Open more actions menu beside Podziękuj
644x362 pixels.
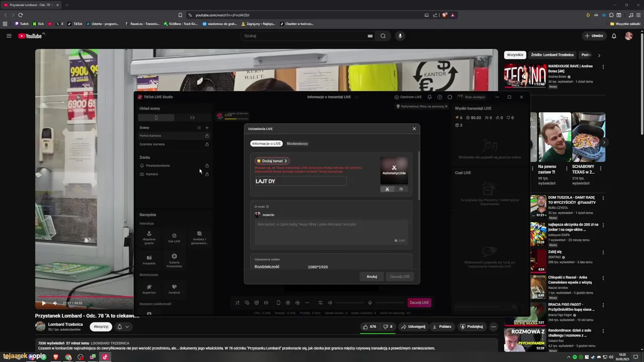tap(494, 326)
